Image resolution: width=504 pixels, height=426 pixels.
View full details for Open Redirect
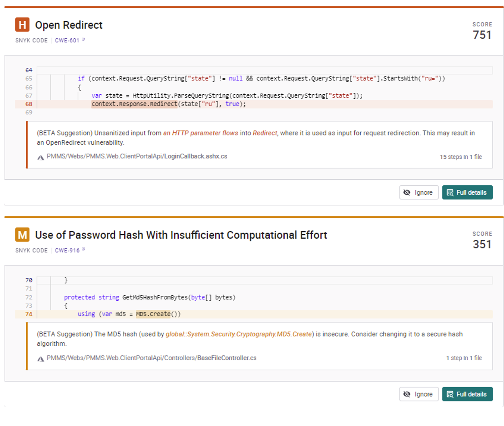467,193
